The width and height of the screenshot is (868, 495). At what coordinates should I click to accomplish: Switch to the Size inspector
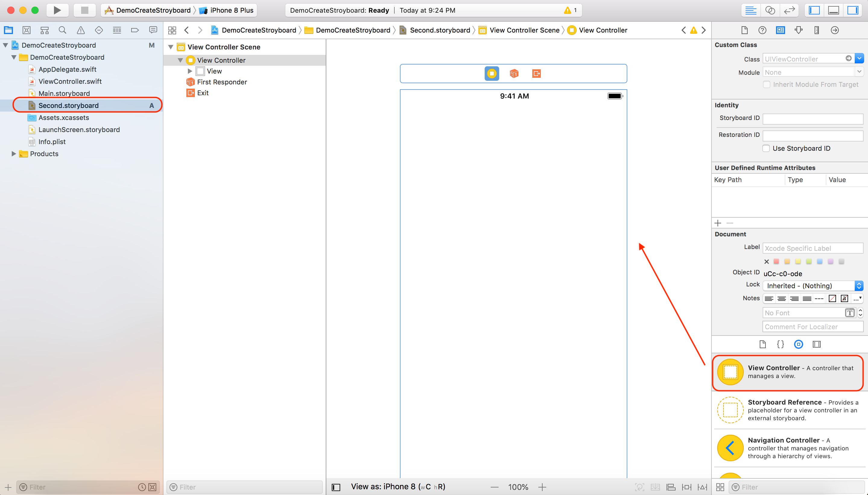tap(816, 30)
